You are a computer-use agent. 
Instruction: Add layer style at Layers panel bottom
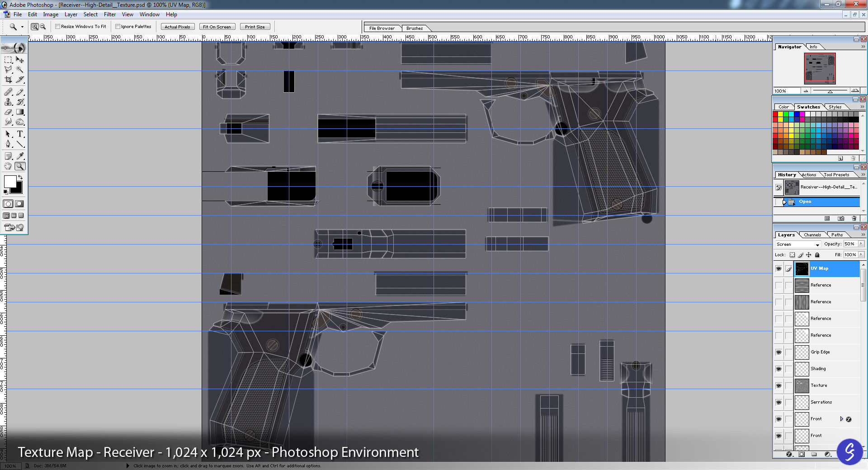pos(789,454)
